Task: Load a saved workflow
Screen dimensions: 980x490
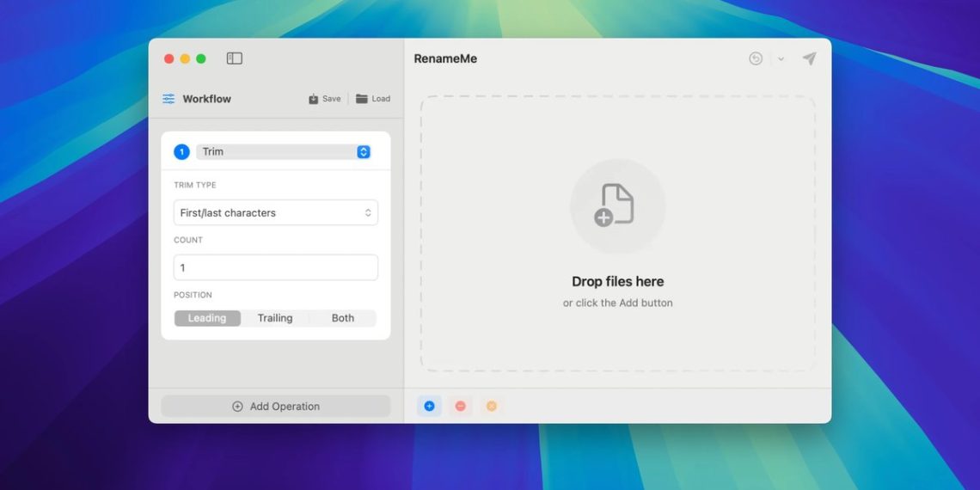Action: (x=373, y=99)
